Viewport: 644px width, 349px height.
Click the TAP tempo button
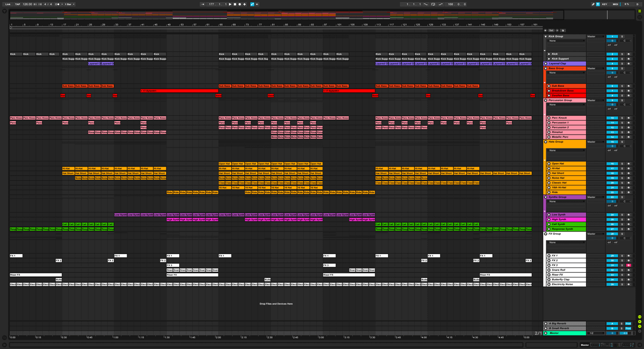coord(18,4)
